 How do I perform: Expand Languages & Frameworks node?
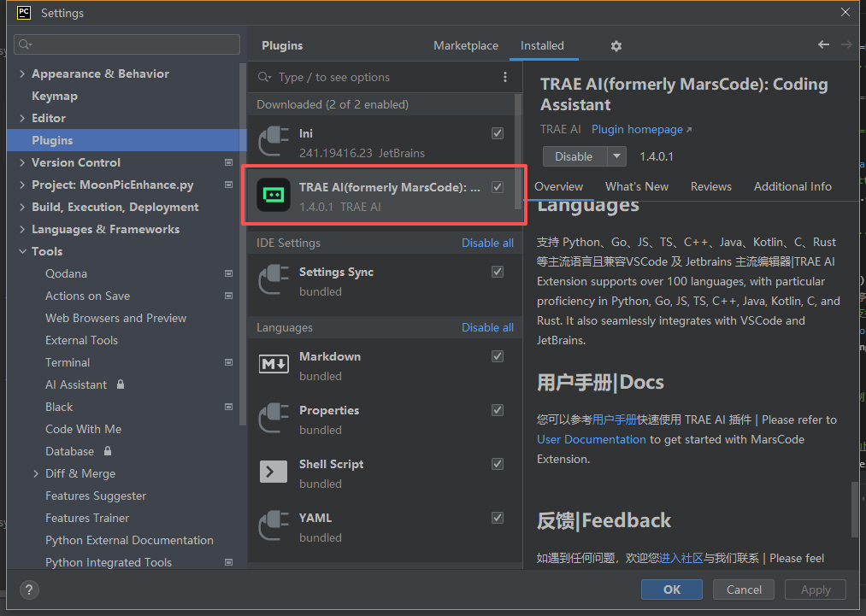tap(22, 229)
